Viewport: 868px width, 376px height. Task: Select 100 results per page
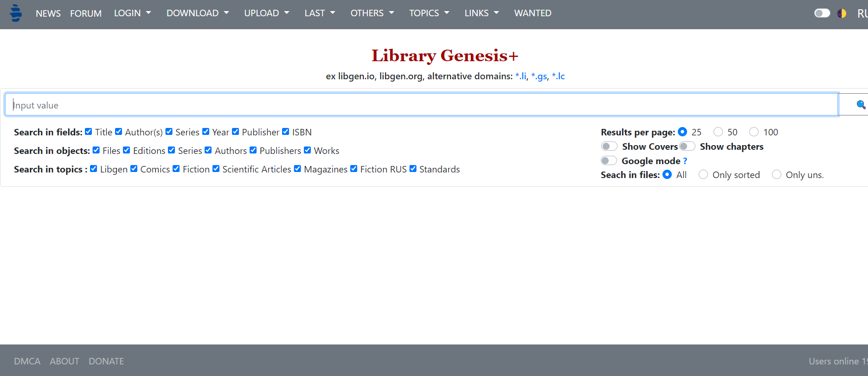tap(754, 132)
